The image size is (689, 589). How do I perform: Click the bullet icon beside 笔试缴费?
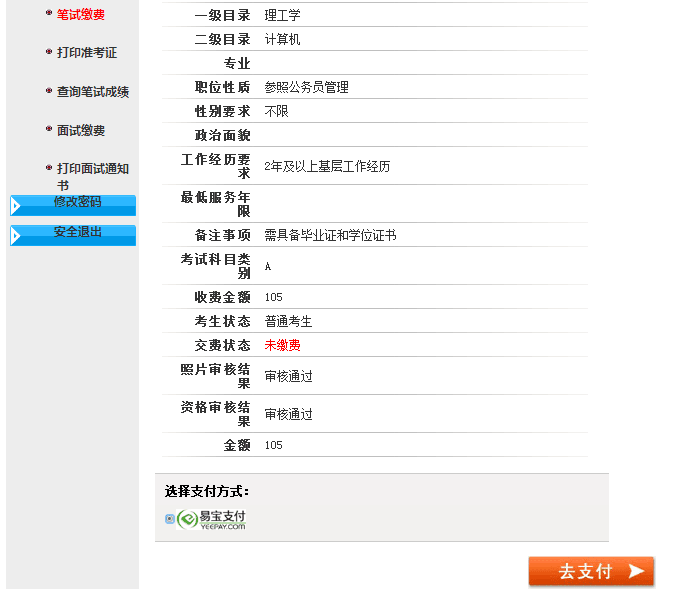48,13
